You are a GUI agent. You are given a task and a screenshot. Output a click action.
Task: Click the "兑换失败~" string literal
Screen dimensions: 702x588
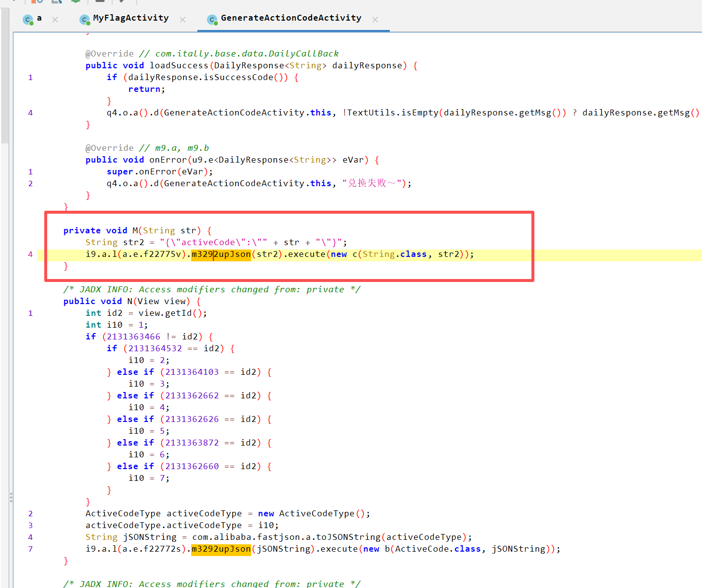pyautogui.click(x=372, y=184)
